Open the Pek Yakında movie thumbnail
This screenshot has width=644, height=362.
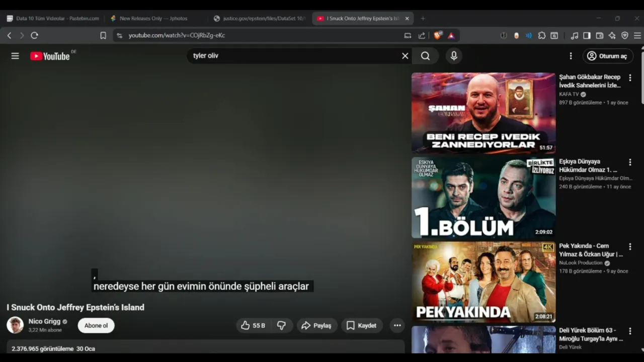click(484, 282)
